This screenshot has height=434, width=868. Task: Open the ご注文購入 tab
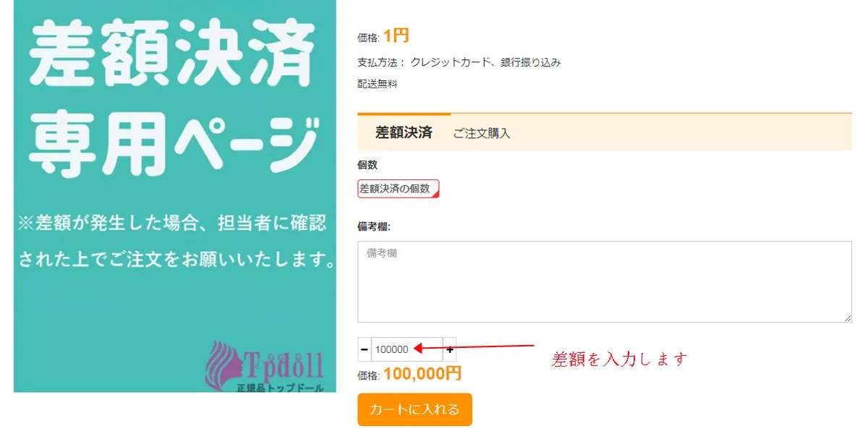[x=482, y=133]
